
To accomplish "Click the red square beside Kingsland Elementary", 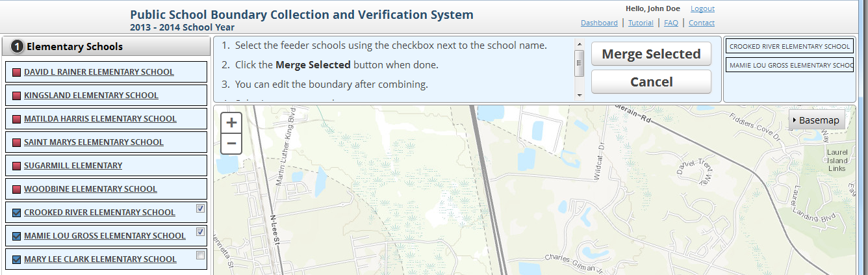I will [17, 96].
